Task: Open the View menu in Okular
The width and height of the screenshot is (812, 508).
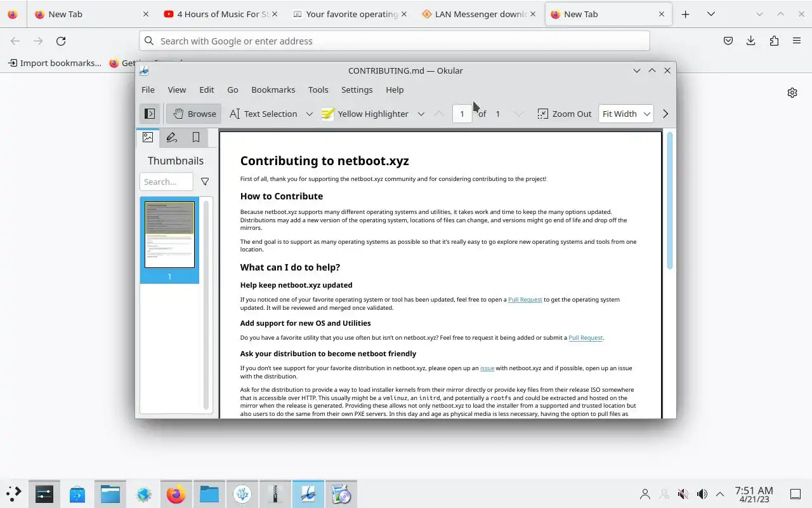Action: pos(177,90)
